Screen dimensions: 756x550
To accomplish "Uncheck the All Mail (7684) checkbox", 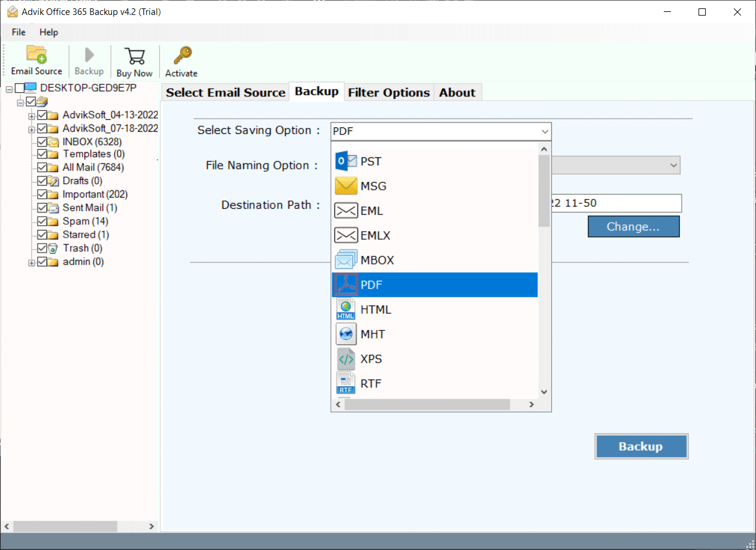I will 42,168.
